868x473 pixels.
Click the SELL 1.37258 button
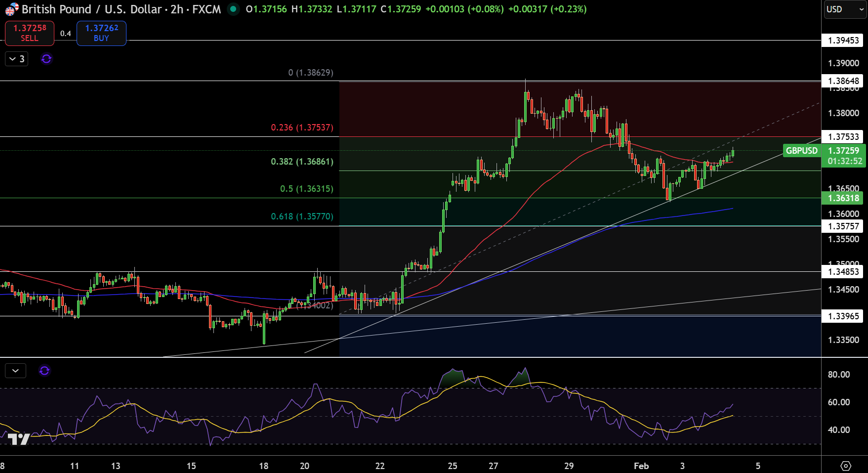click(30, 33)
